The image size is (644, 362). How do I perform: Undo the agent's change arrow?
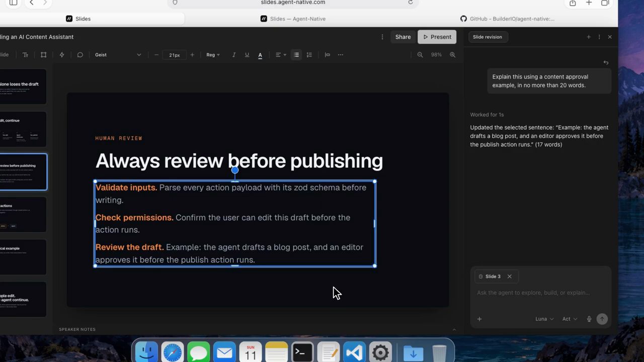(x=606, y=62)
